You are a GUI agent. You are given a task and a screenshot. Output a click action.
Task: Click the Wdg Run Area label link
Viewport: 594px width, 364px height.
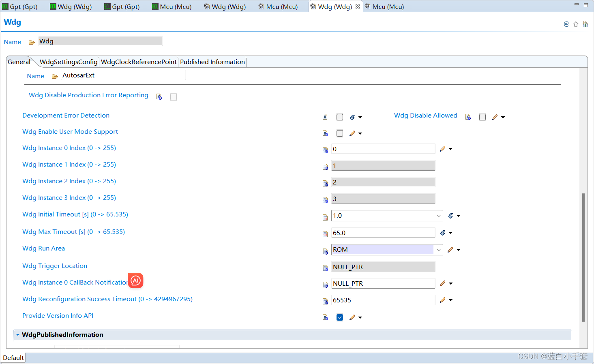click(43, 248)
